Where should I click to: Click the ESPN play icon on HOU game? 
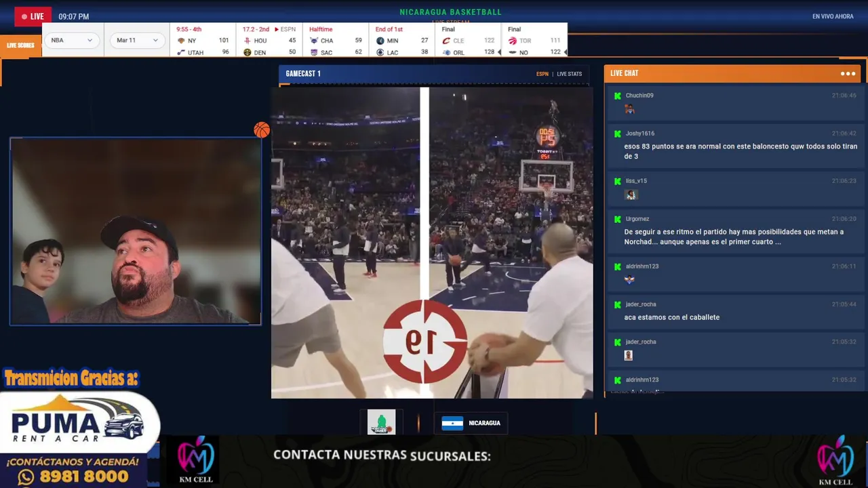pyautogui.click(x=277, y=29)
